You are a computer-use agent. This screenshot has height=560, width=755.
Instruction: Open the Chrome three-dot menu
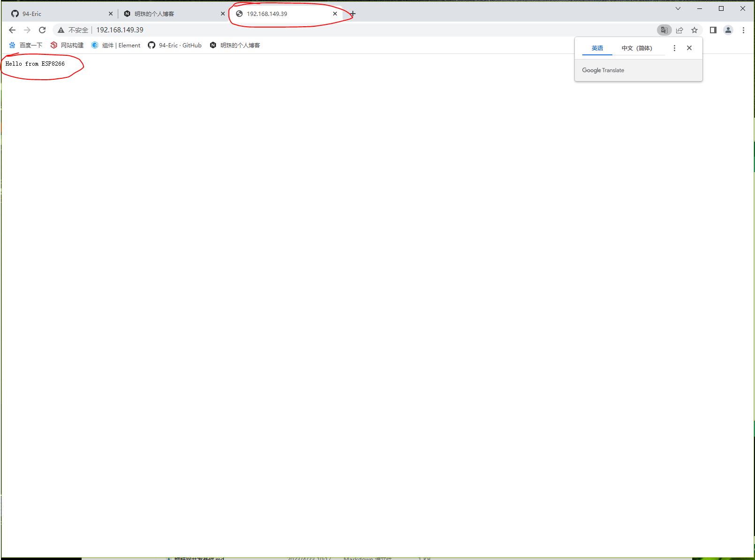pyautogui.click(x=743, y=30)
